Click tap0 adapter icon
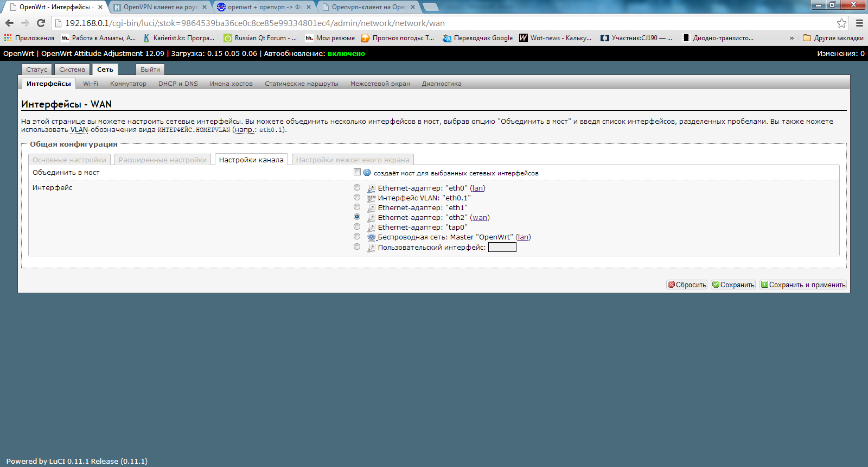 tap(371, 228)
